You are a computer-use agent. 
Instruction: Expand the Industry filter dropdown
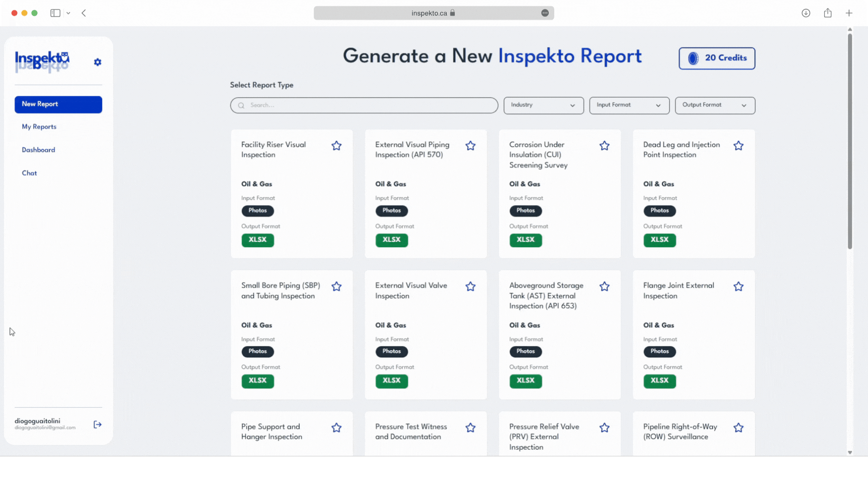tap(543, 105)
